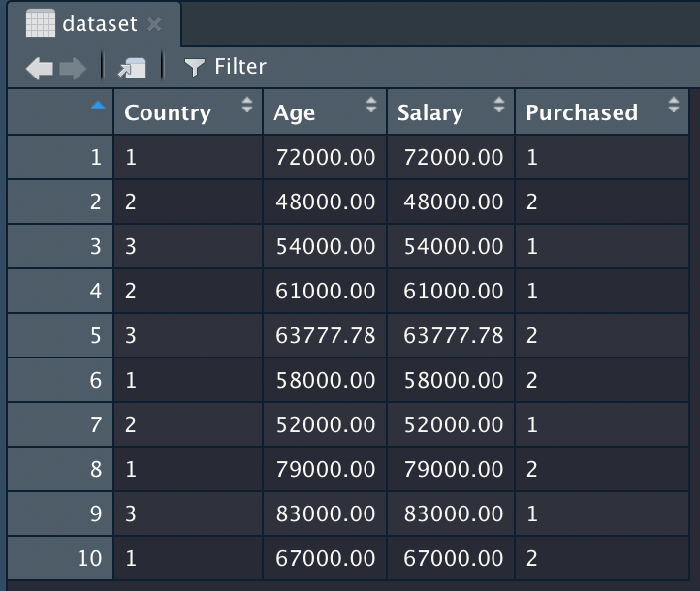
Task: Click Salary value 58000.00 in row 6
Action: click(x=454, y=380)
